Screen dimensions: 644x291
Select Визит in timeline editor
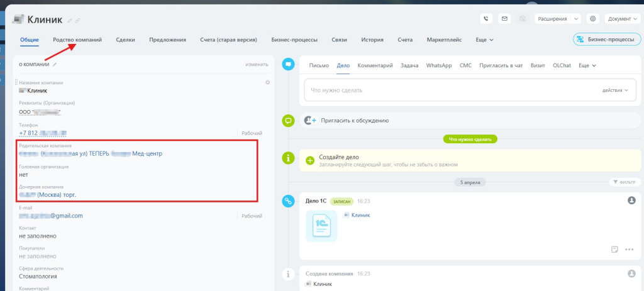pos(538,65)
